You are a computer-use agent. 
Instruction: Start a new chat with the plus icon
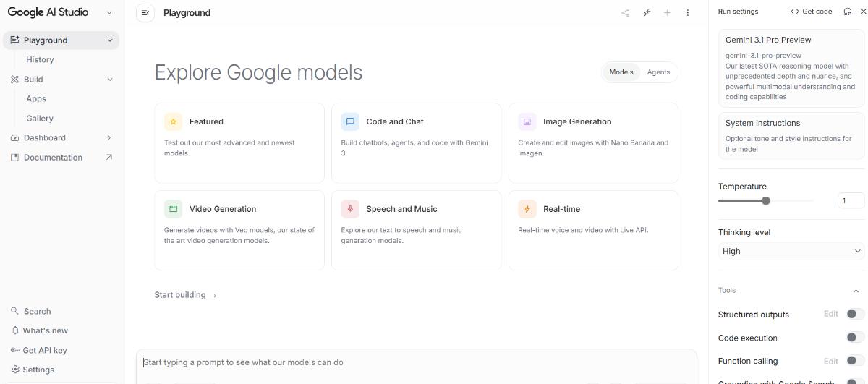[667, 12]
